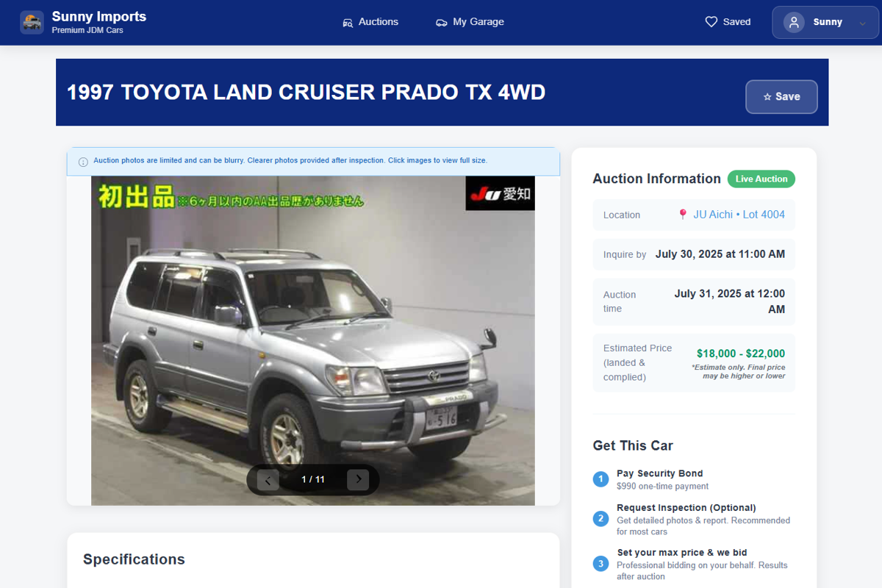
Task: Click the Live Auction status badge
Action: pos(761,179)
